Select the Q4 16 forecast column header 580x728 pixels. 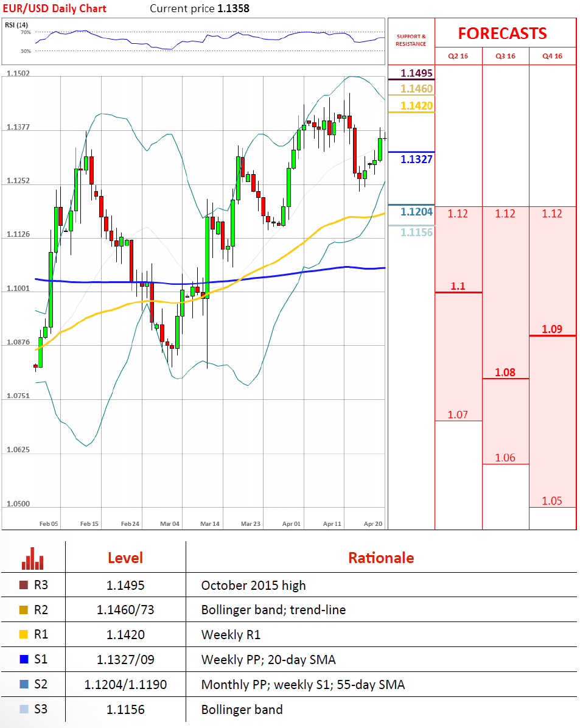(552, 56)
